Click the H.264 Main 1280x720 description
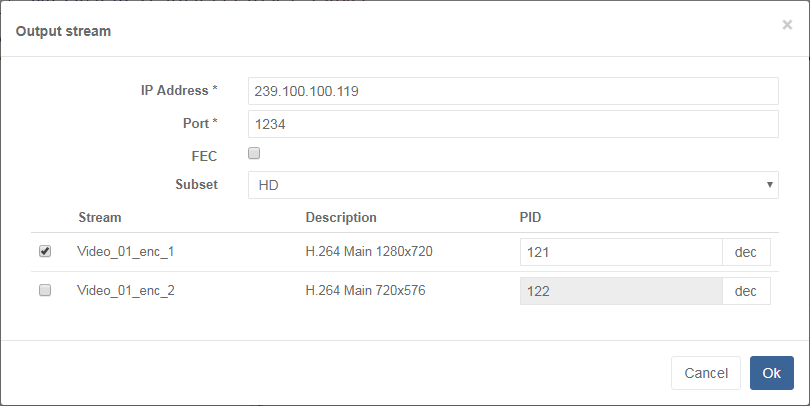The image size is (810, 407). tap(369, 252)
